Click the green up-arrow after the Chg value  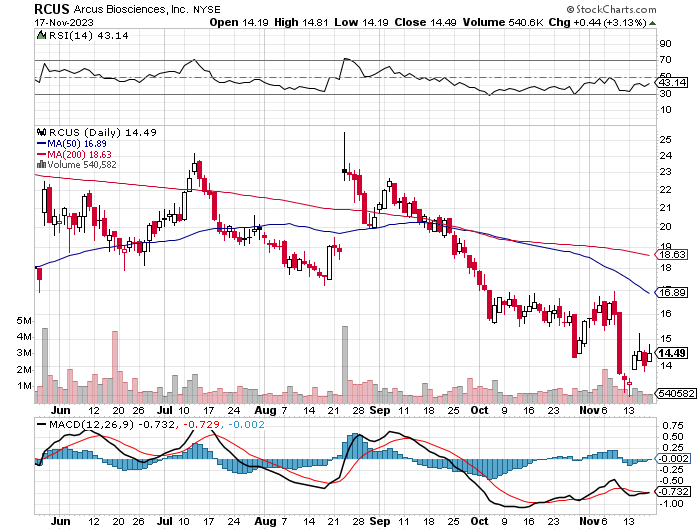pyautogui.click(x=652, y=23)
